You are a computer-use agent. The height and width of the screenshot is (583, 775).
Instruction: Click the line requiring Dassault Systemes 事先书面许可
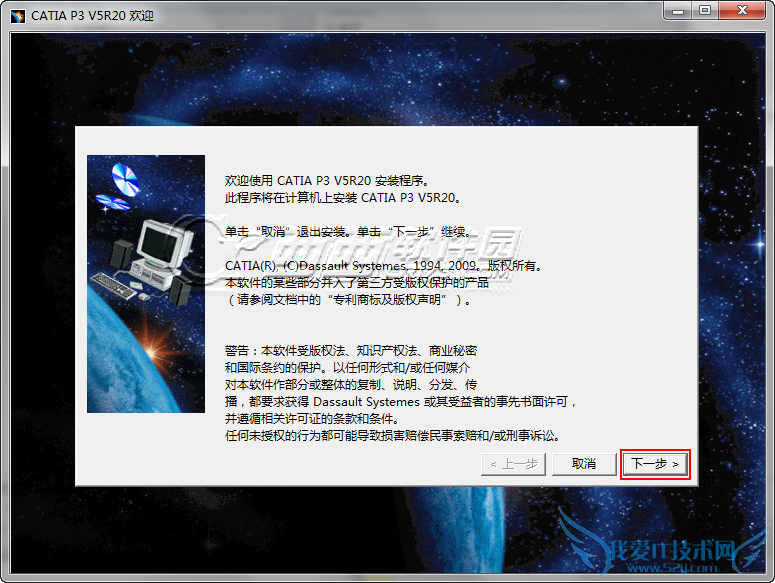(401, 402)
